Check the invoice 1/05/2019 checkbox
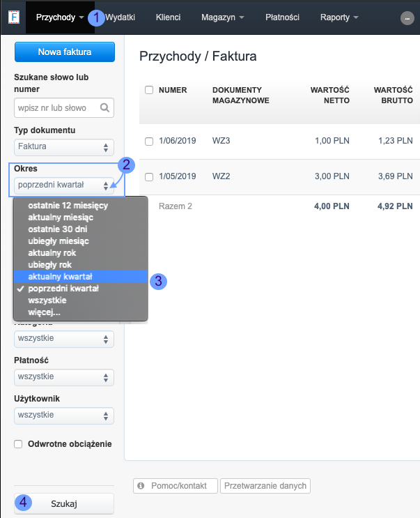This screenshot has width=420, height=518. tap(149, 177)
